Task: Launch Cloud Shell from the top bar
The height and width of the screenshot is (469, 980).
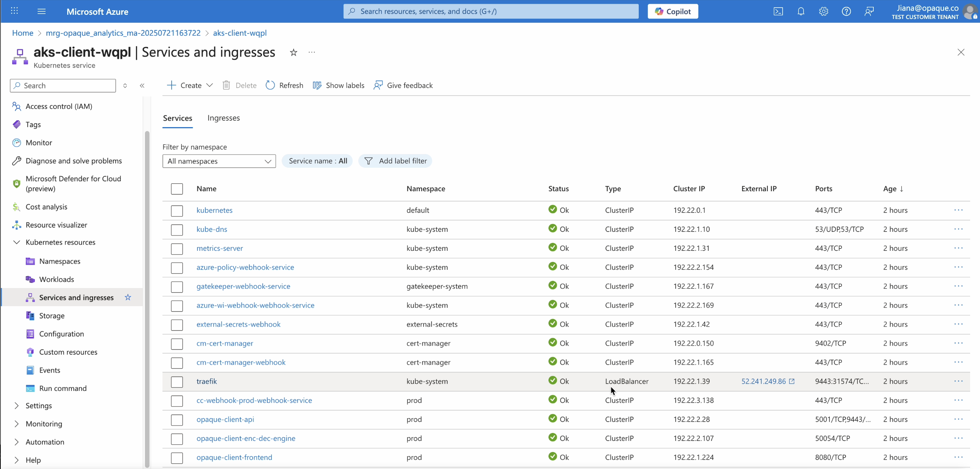Action: [778, 11]
